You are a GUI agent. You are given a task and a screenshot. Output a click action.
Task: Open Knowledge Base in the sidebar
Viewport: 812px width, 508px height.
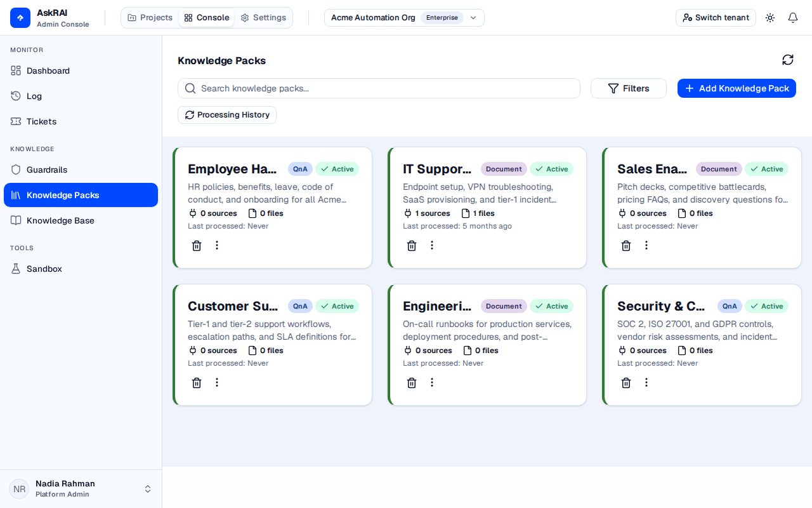81,220
